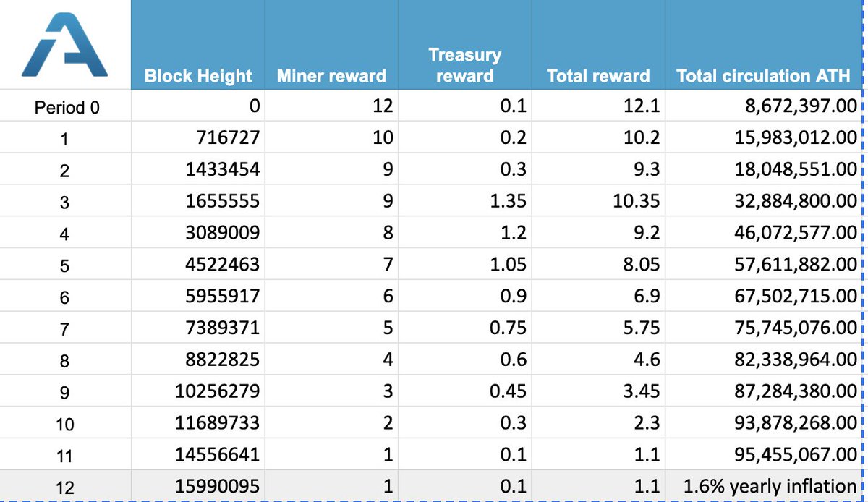The image size is (868, 502).
Task: Select treasury reward cell 1.2
Action: pos(464,234)
